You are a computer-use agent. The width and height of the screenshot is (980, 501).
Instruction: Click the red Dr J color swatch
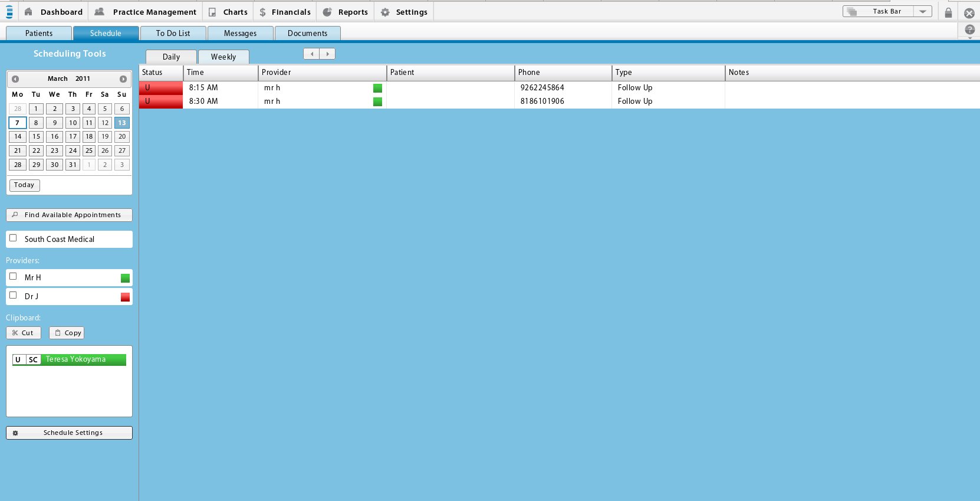tap(125, 297)
